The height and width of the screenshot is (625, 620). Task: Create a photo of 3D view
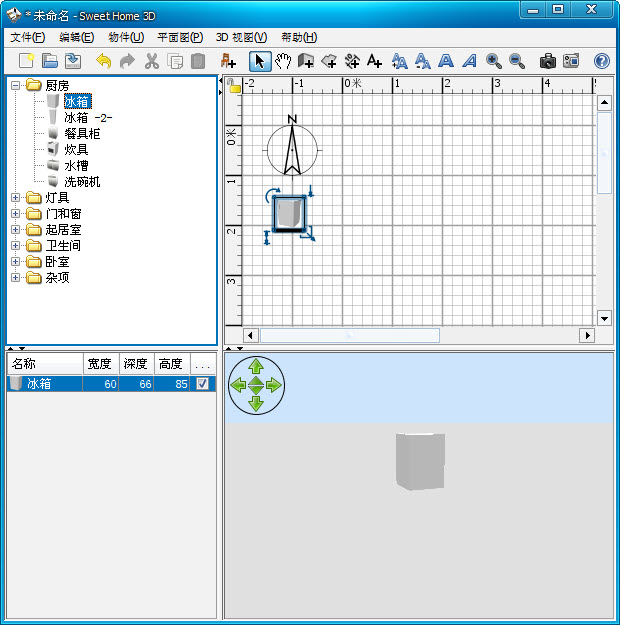(x=548, y=61)
